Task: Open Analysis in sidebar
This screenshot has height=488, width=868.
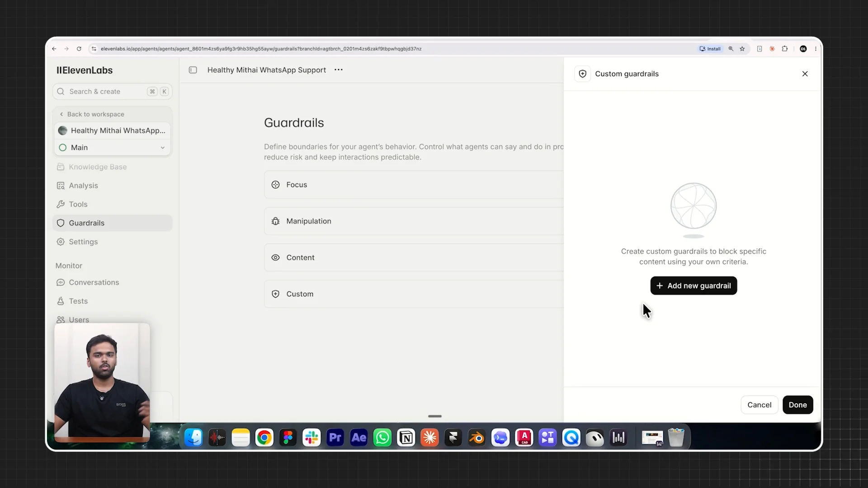Action: point(112,186)
